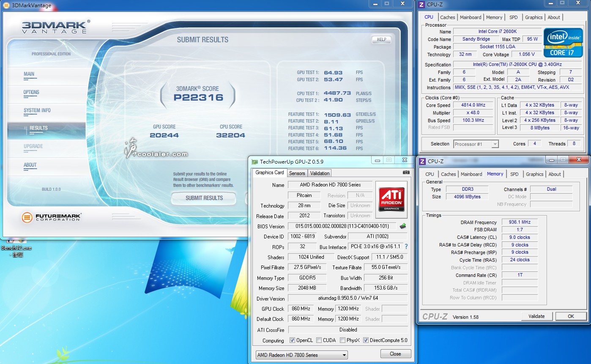Switch to the Sensors tab in GPU-Z

coord(297,173)
